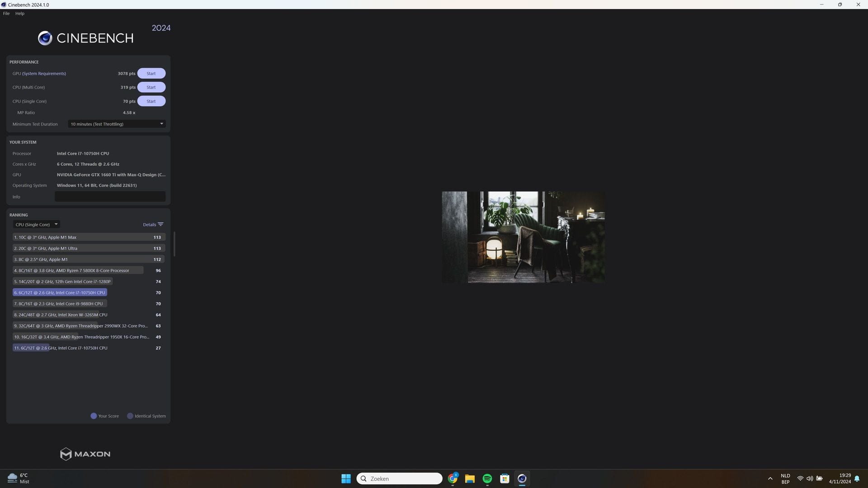Select the Apple M1 Max ranking row
The height and width of the screenshot is (488, 868).
click(89, 237)
